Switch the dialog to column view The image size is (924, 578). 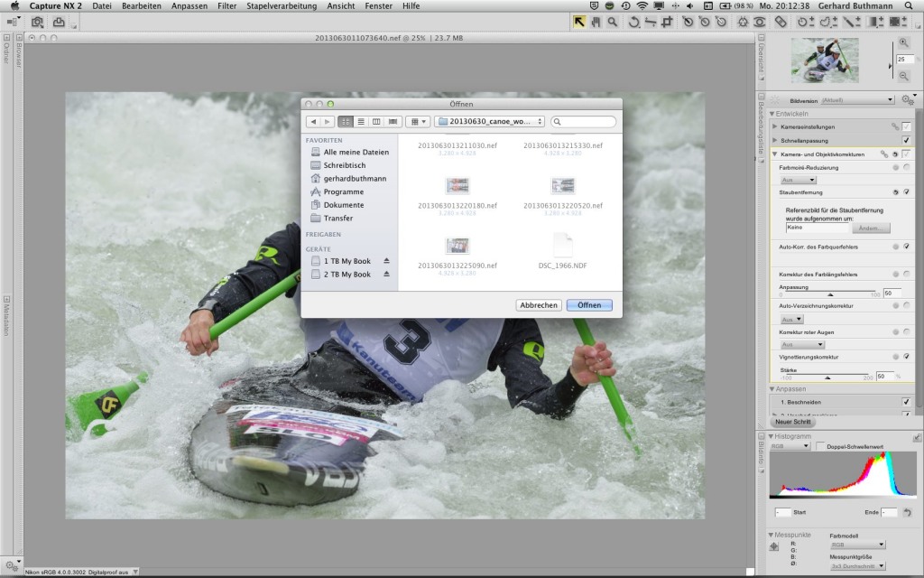point(376,122)
